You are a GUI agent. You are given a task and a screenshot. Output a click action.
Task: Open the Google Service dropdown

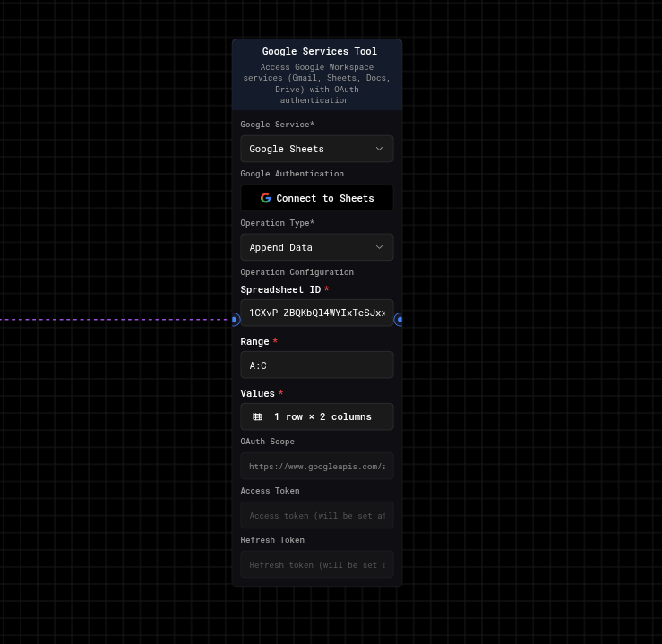click(x=316, y=149)
